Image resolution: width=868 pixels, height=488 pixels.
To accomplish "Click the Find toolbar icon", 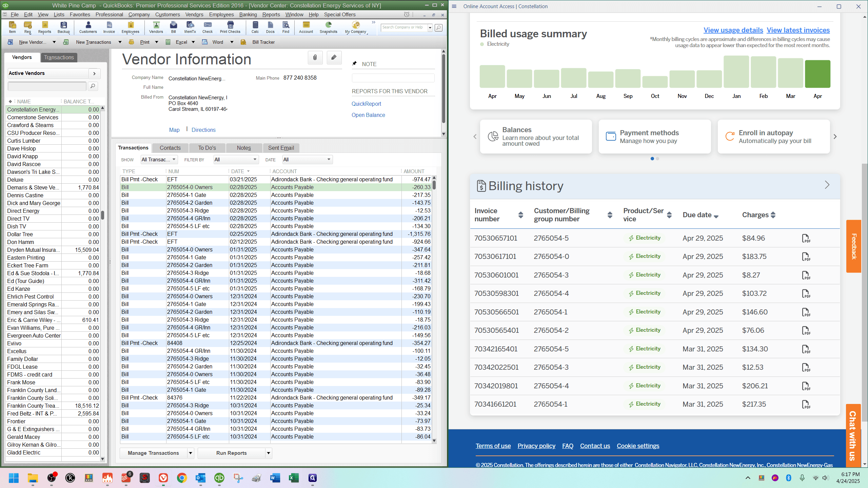I will (x=286, y=27).
